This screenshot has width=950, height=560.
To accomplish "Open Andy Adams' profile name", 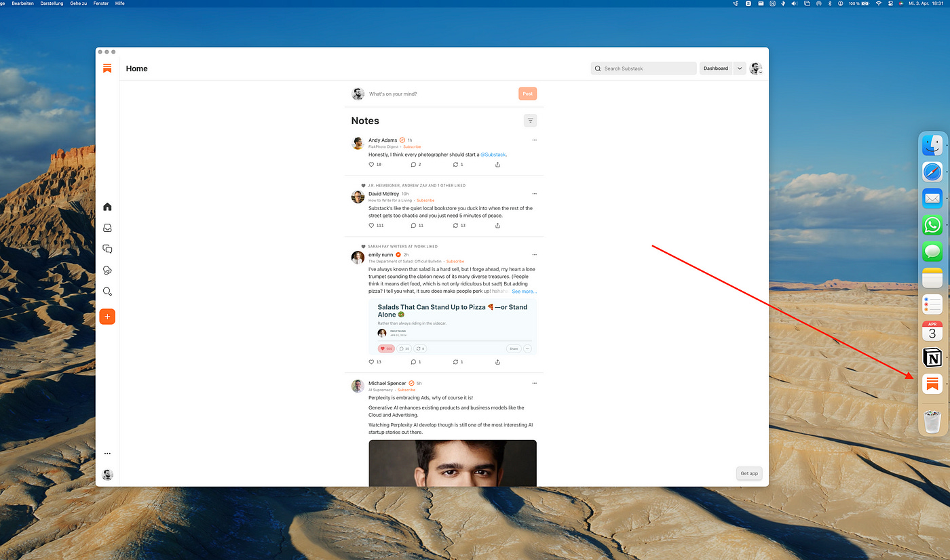I will 383,140.
